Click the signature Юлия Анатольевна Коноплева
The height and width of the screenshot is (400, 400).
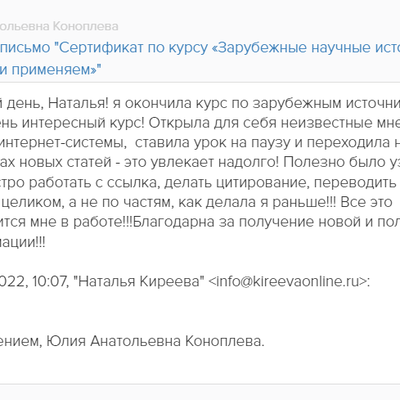coord(155,341)
